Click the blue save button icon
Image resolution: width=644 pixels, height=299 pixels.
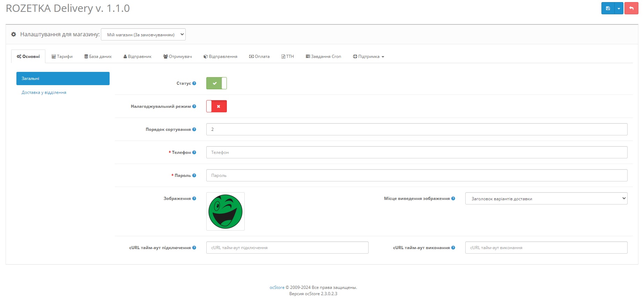[608, 8]
